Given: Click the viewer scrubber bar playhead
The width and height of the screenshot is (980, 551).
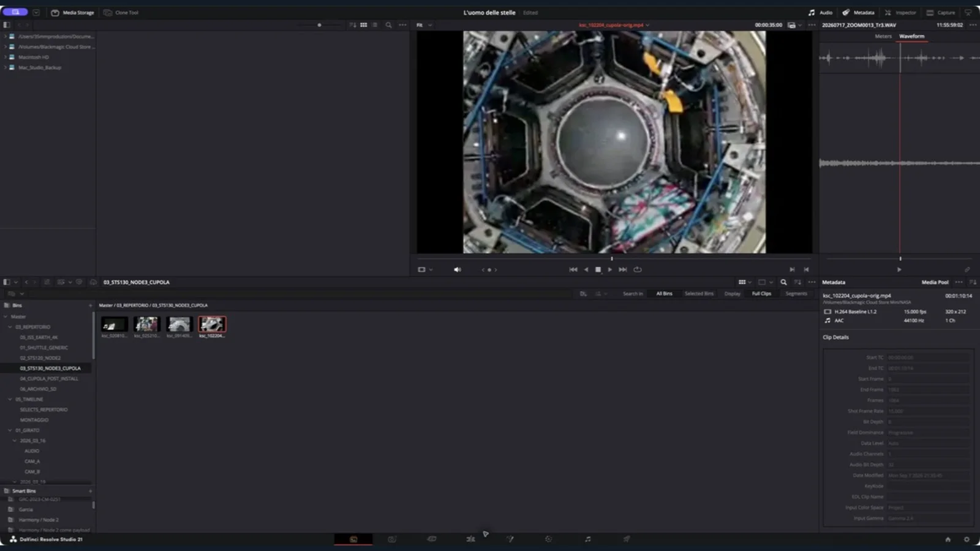Looking at the screenshot, I should click(611, 258).
